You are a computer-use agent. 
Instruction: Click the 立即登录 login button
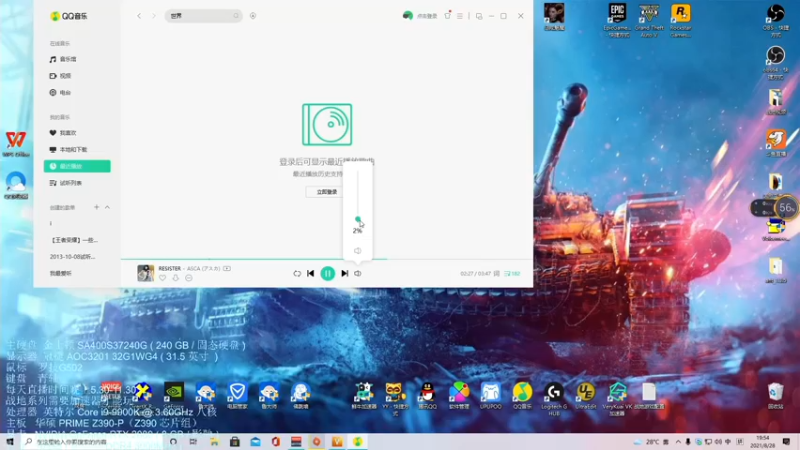coord(327,192)
